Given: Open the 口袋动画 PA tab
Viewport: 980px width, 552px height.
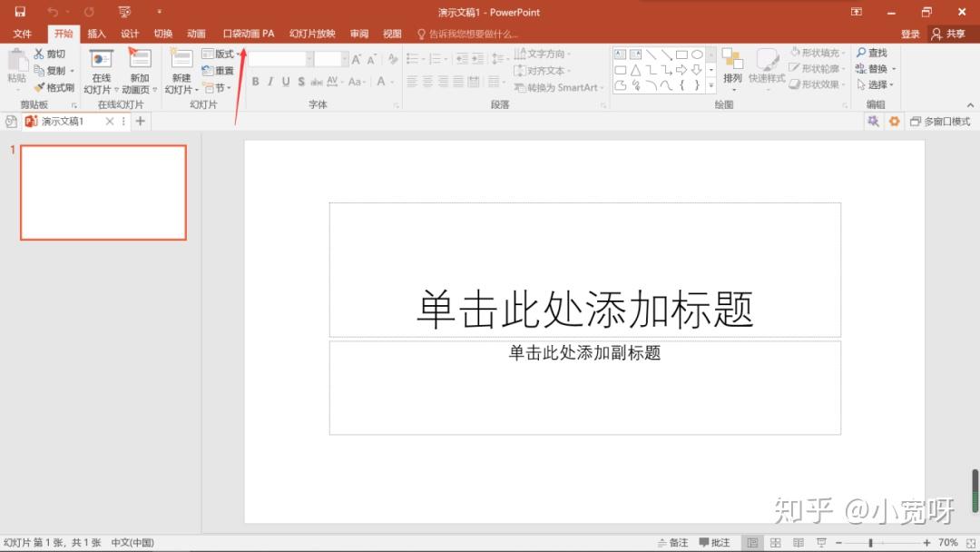Looking at the screenshot, I should 249,34.
